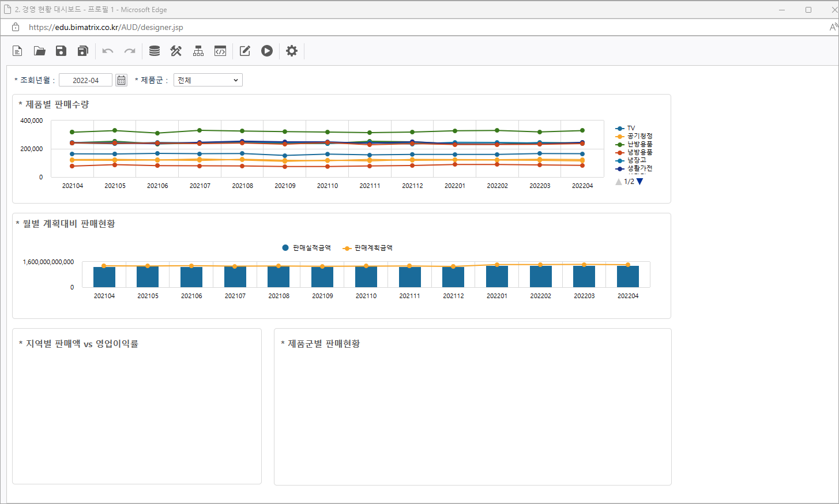Open the database data source manager
The height and width of the screenshot is (504, 839).
point(155,51)
